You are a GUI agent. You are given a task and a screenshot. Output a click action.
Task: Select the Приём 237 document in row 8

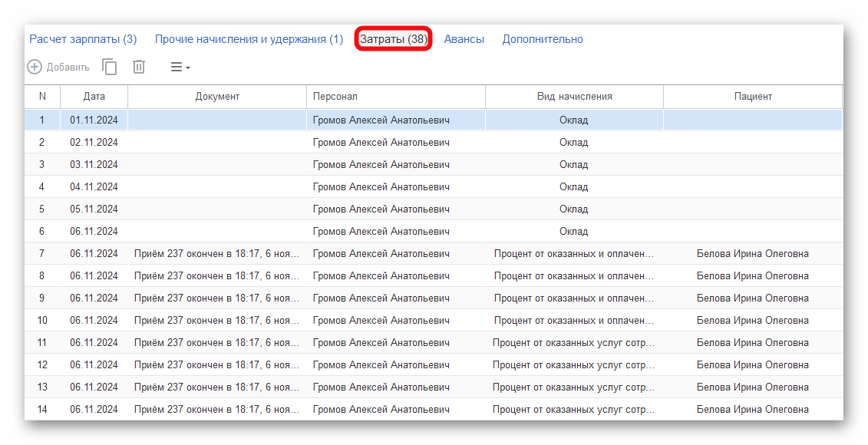tap(216, 275)
